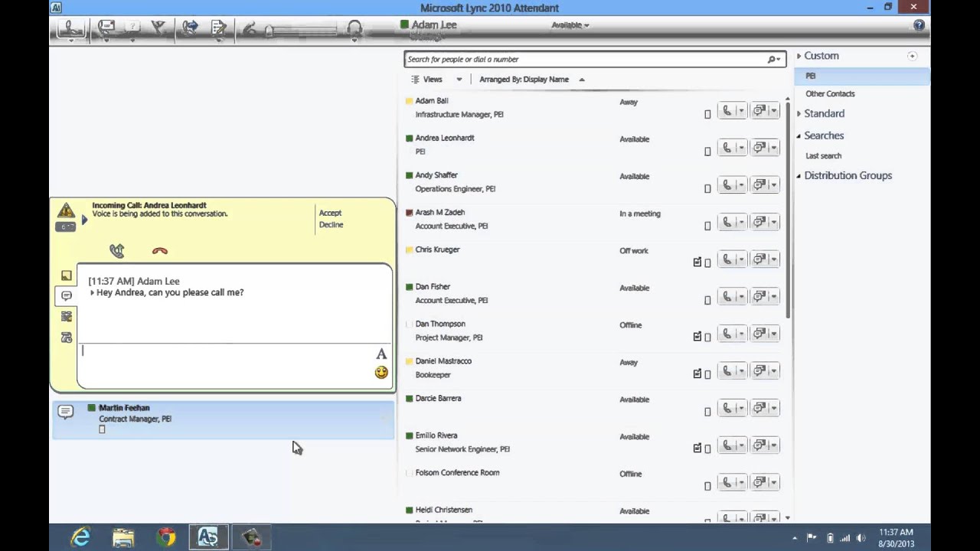The image size is (980, 551).
Task: Expand the Custom group
Action: 799,56
